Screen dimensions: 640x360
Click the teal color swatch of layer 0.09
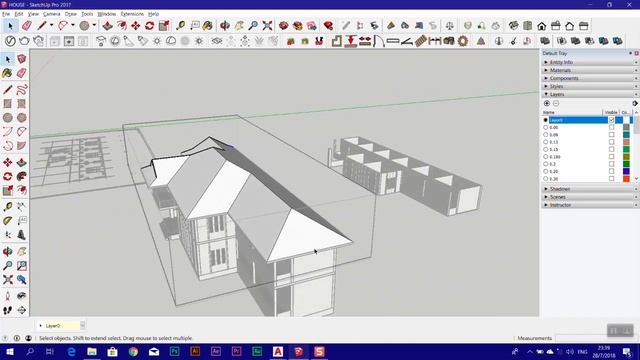(626, 135)
